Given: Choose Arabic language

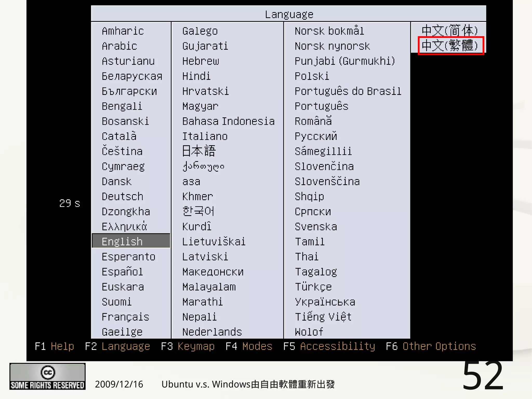Looking at the screenshot, I should point(119,46).
